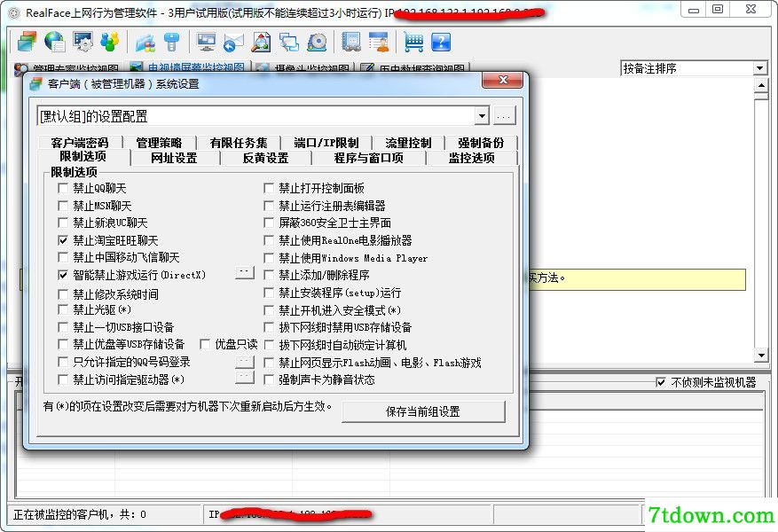Select the 端口/IP限制 tab
778x532 pixels.
(x=326, y=143)
